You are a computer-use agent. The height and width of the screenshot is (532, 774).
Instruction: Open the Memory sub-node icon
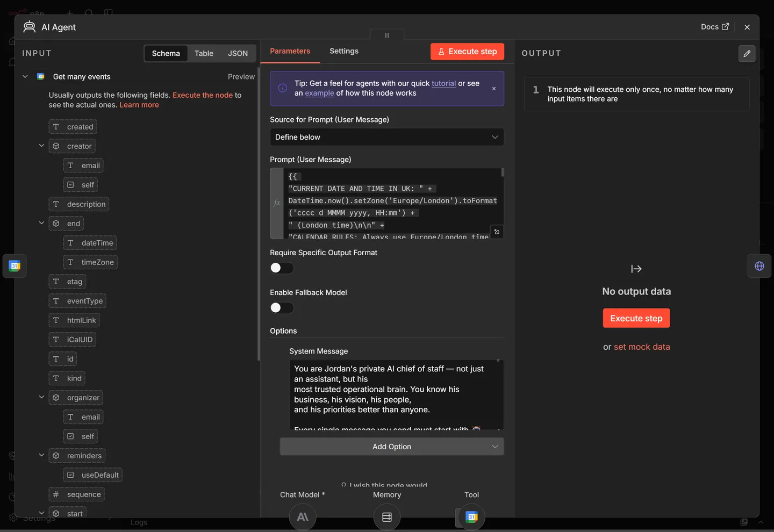point(387,517)
